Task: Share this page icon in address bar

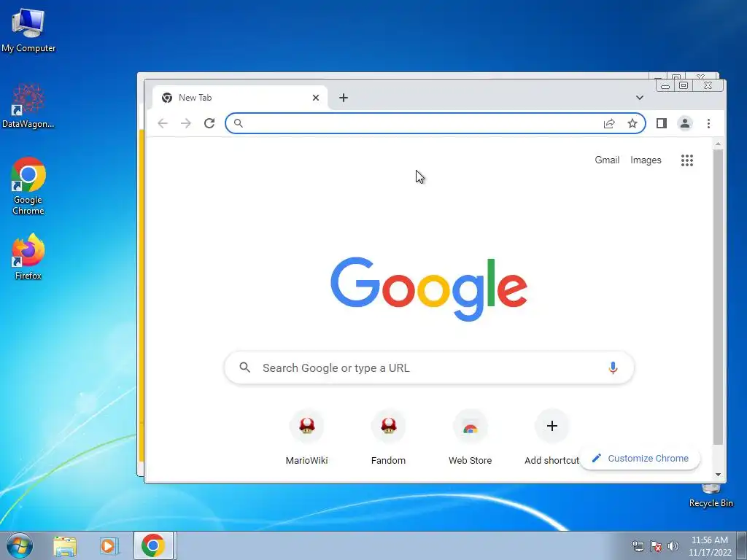Action: coord(609,123)
